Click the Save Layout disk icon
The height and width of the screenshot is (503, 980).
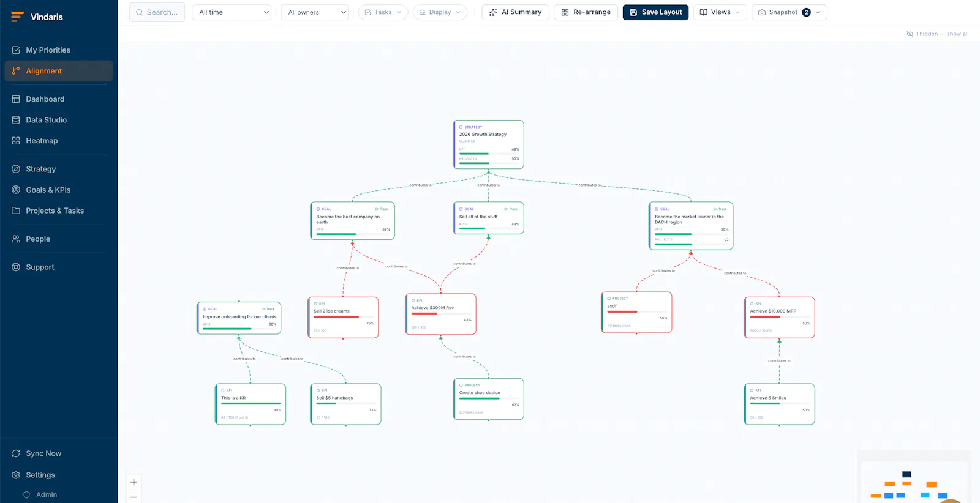(633, 12)
